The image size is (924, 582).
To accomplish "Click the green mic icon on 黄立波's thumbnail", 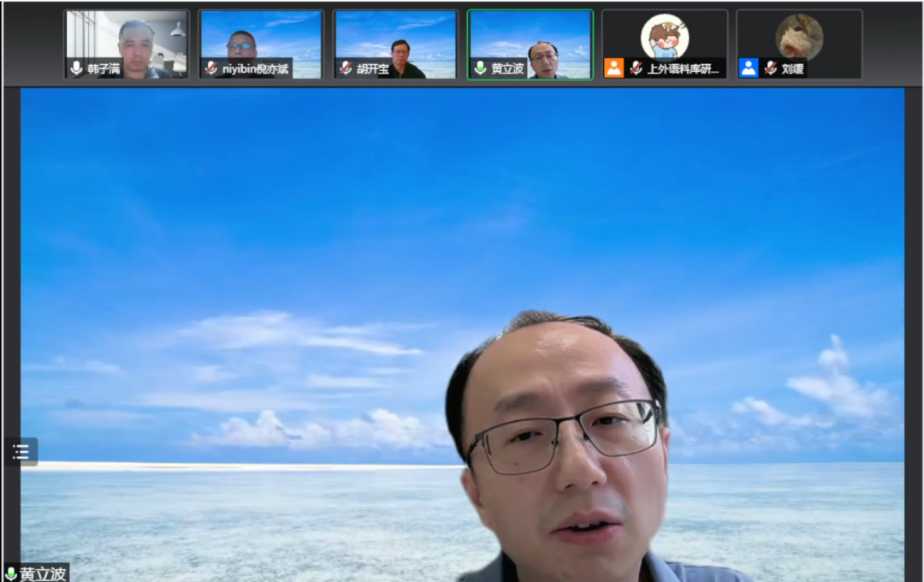I will click(x=480, y=68).
